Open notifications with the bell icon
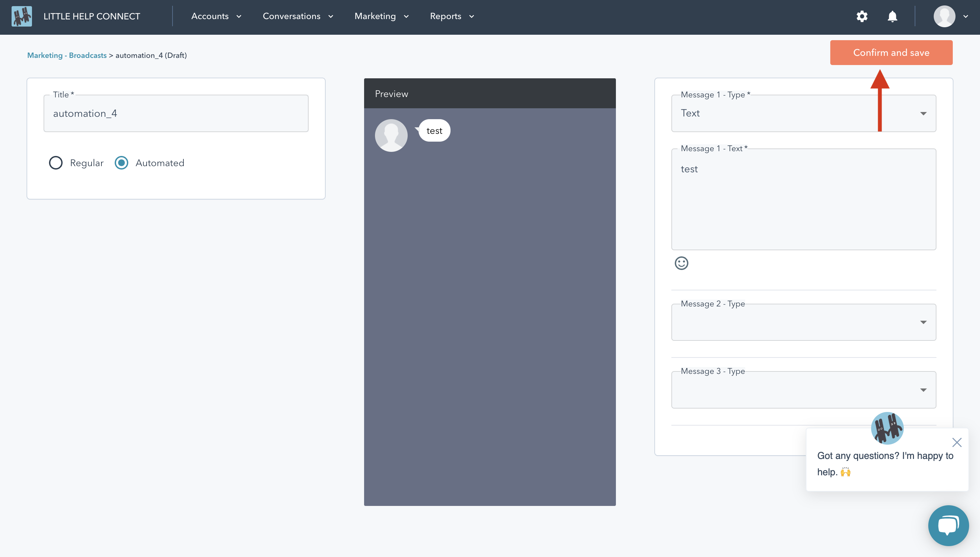980x557 pixels. [x=893, y=16]
